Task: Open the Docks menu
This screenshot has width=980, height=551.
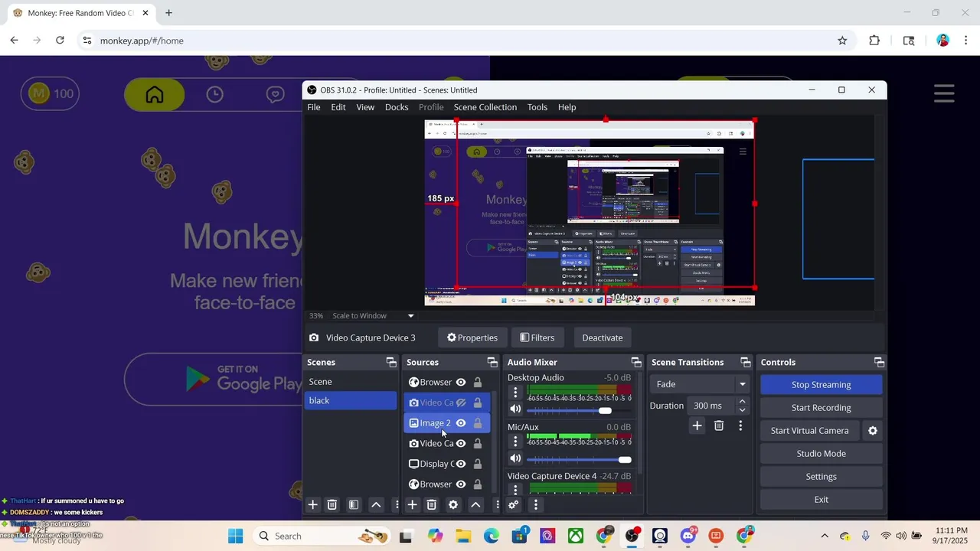Action: click(x=397, y=107)
